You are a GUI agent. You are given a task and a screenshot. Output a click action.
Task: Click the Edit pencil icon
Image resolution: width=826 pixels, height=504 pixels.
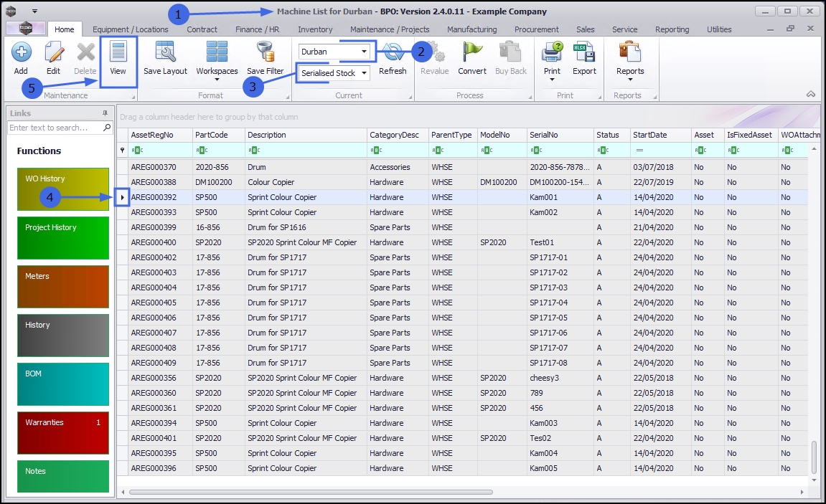pos(54,53)
